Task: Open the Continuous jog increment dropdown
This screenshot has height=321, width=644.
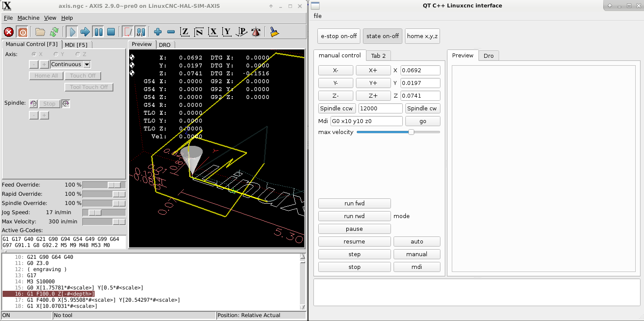Action: pyautogui.click(x=87, y=64)
